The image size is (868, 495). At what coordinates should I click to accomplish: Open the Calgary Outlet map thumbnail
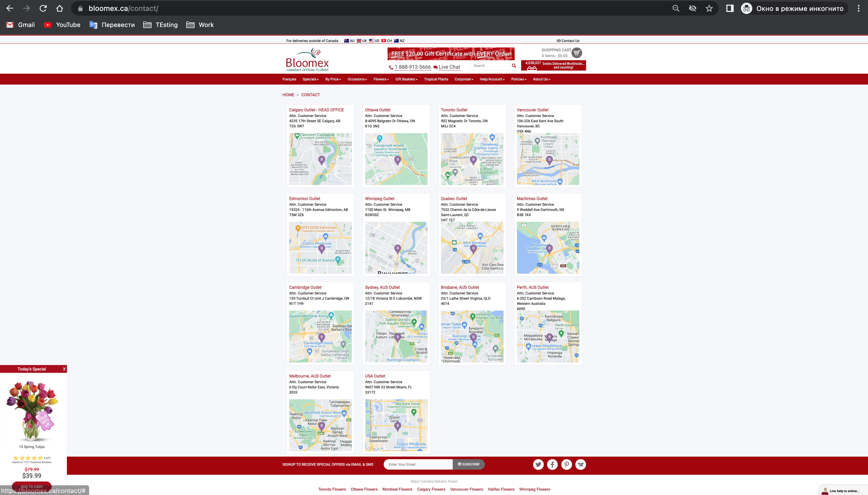coord(320,159)
